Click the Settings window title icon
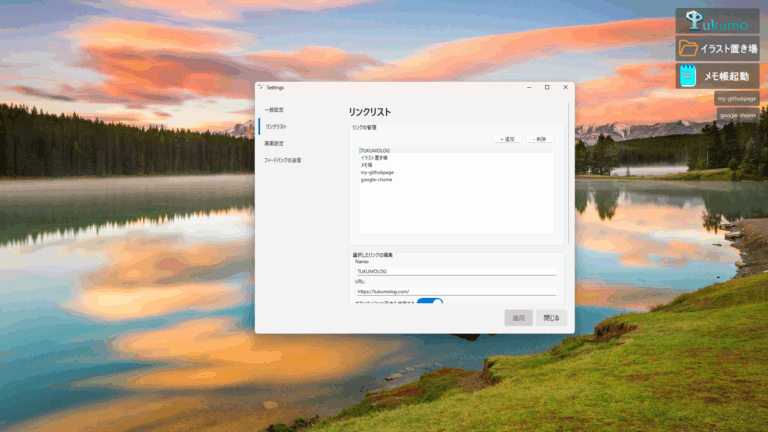The image size is (768, 432). click(x=261, y=87)
